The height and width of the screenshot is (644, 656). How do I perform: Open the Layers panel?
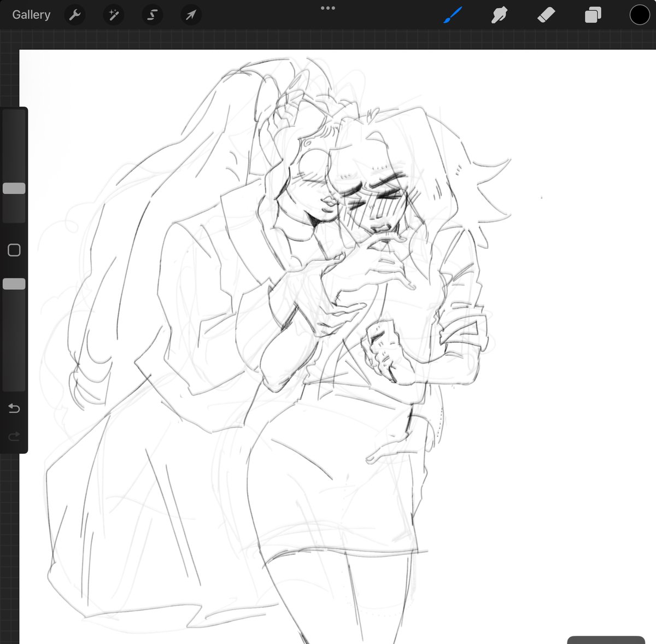point(593,15)
